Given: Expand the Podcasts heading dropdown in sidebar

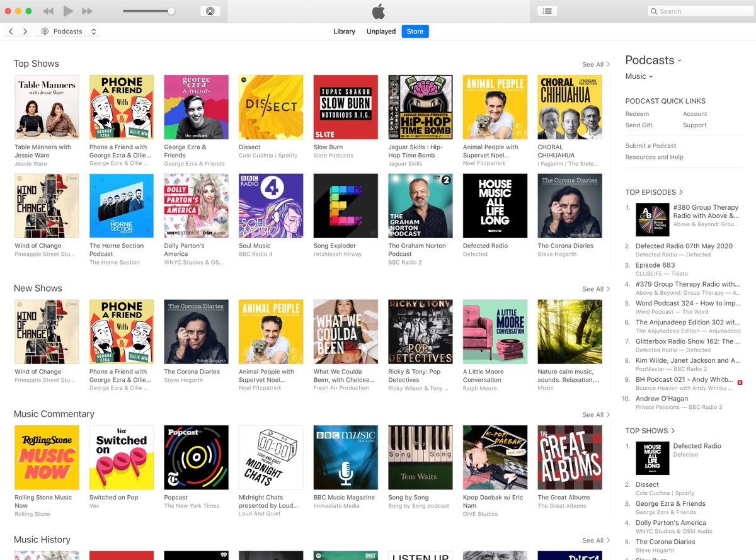Looking at the screenshot, I should [x=653, y=60].
